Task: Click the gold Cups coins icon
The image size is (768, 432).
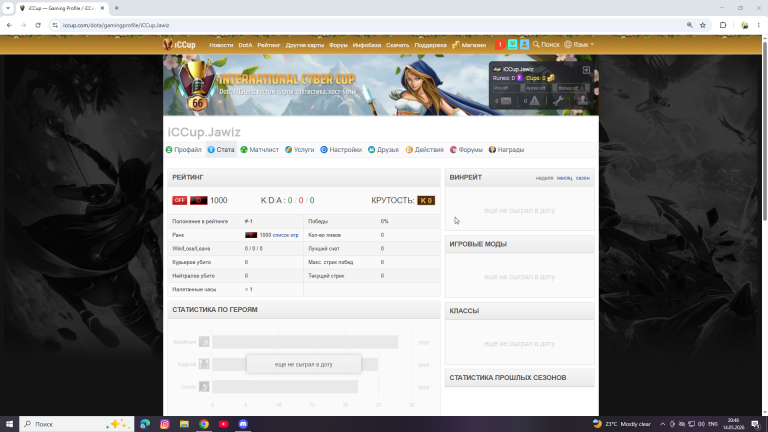Action: point(551,78)
